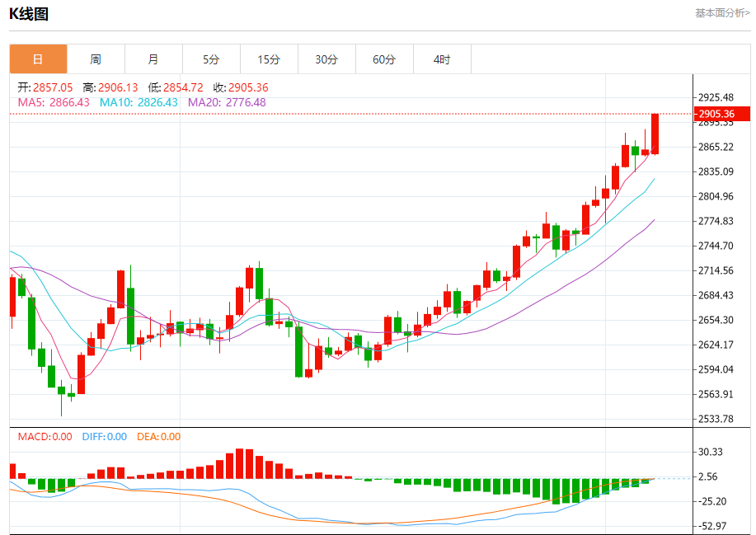Screen dimensions: 756x535
Task: Click the 2925.48 price axis label
Action: (x=716, y=97)
